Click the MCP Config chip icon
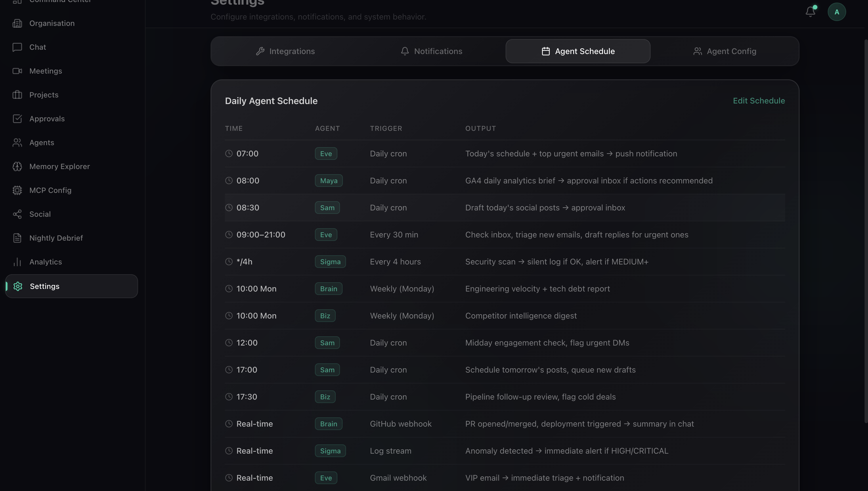The height and width of the screenshot is (491, 868). pyautogui.click(x=17, y=190)
